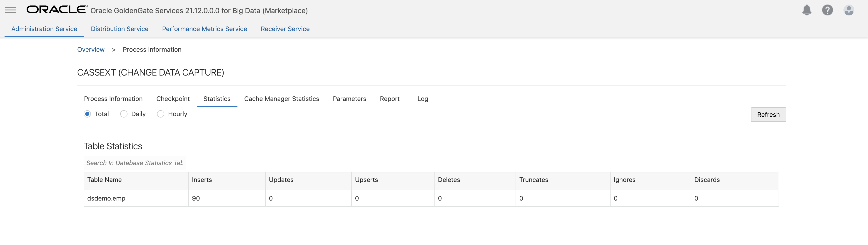868x245 pixels.
Task: Click the Inserts column header
Action: click(202, 180)
